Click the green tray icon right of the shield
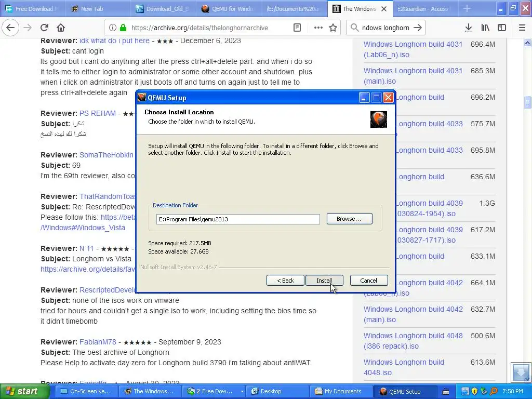Image resolution: width=532 pixels, height=399 pixels. [484, 392]
